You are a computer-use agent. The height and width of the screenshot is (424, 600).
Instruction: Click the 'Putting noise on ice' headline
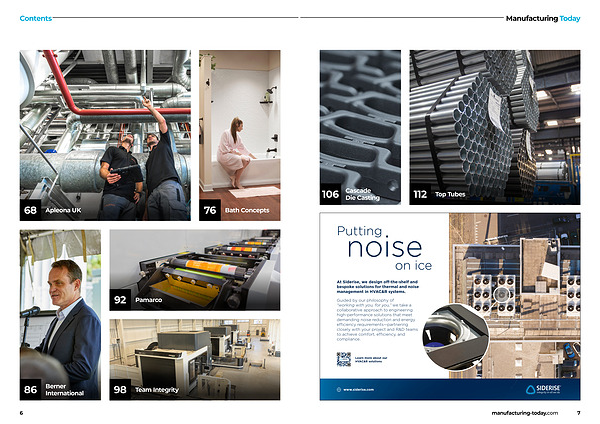[380, 249]
